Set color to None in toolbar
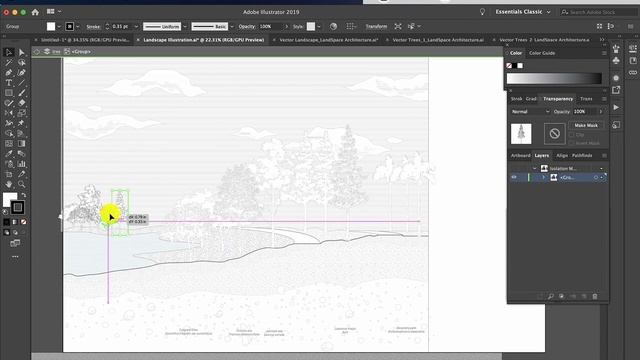Viewport: 640px width, 360px height. 24,222
